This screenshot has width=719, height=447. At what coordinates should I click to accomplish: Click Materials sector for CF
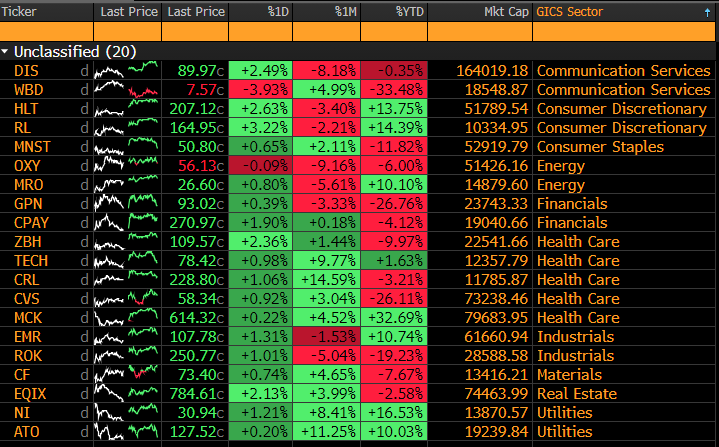569,375
